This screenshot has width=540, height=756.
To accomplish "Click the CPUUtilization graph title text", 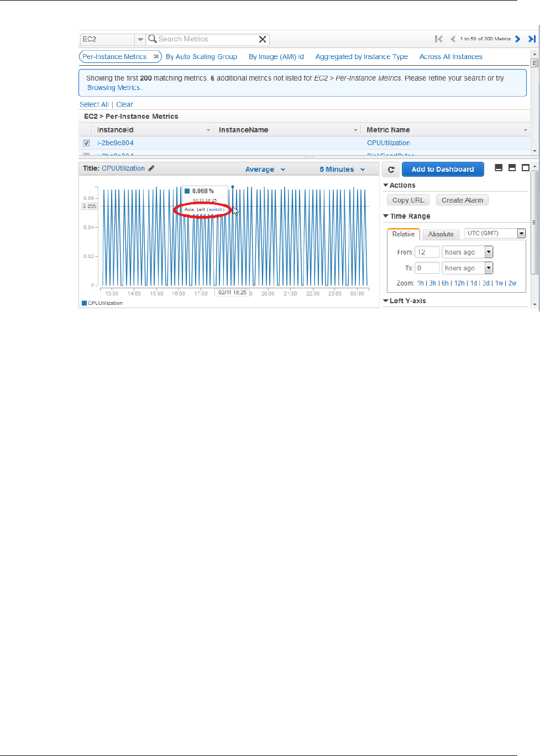I will point(123,168).
